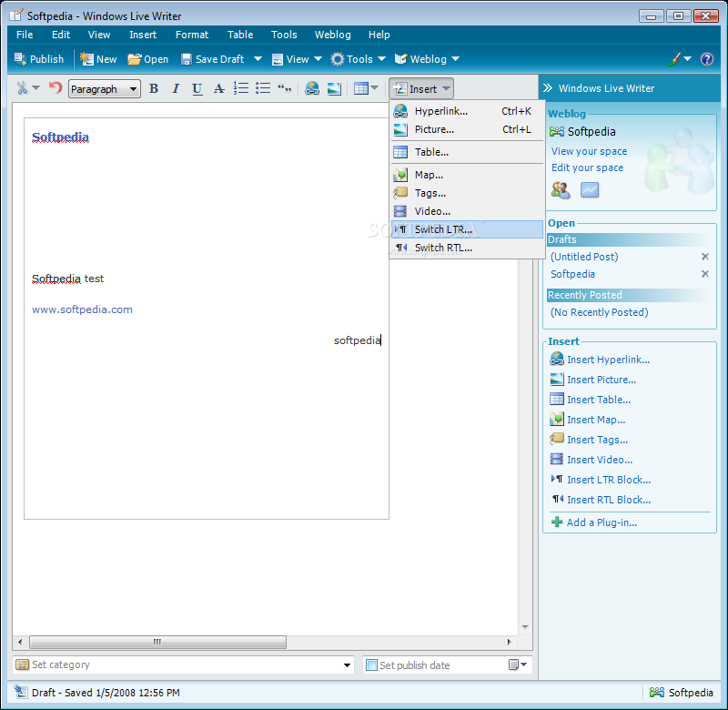Toggle Italic formatting
This screenshot has width=728, height=710.
(x=176, y=88)
